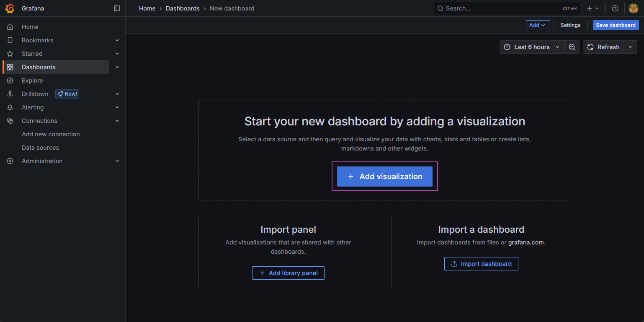644x322 pixels.
Task: Toggle the sidebar dock menu icon
Action: coord(117,8)
